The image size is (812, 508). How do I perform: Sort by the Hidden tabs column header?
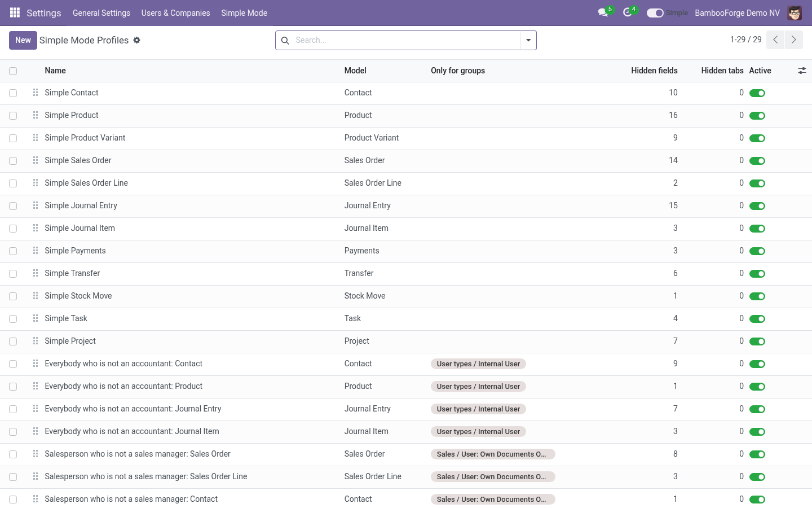pyautogui.click(x=722, y=71)
